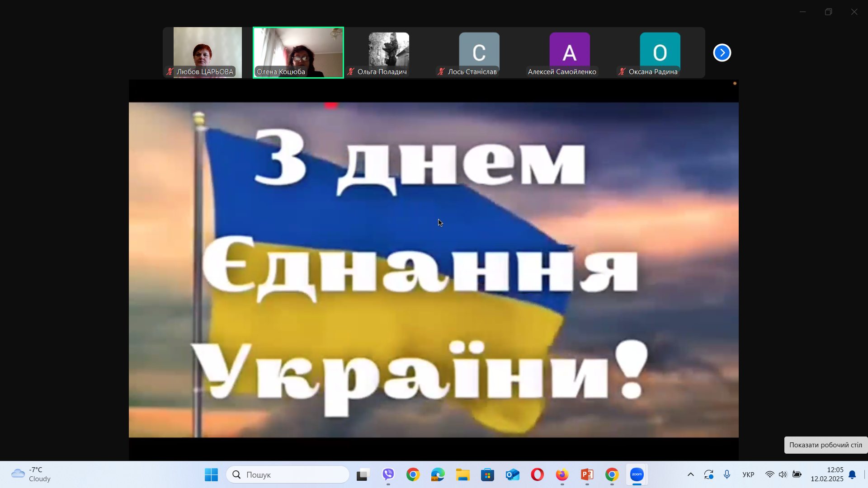The height and width of the screenshot is (488, 868).
Task: Open weather widget showing -7°C Cloudy
Action: pyautogui.click(x=32, y=474)
